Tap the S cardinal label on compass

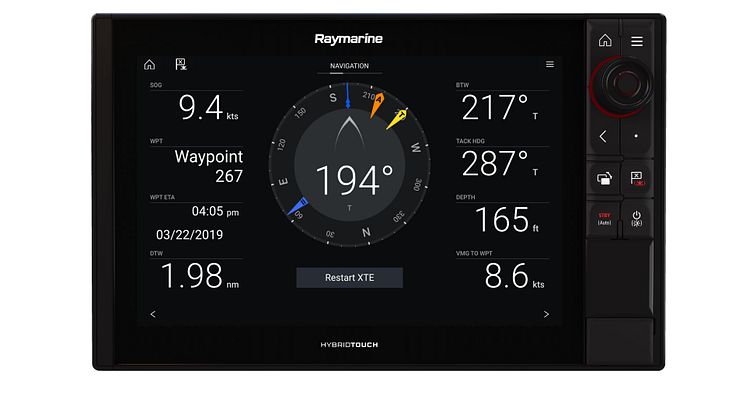333,98
